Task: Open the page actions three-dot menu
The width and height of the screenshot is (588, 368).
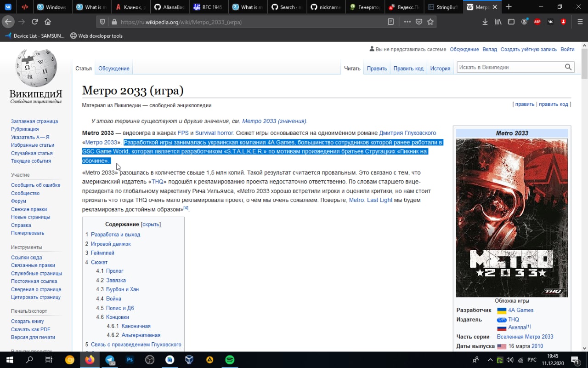Action: point(407,22)
